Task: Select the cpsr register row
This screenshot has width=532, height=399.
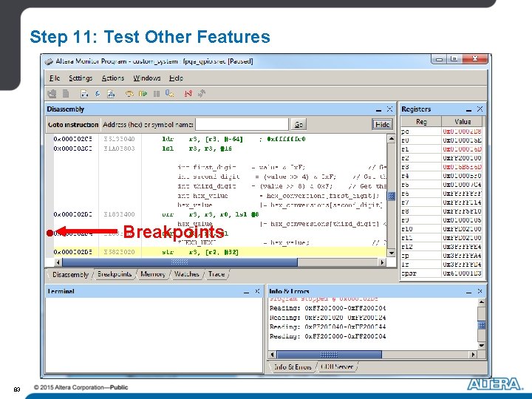Action: [x=441, y=273]
